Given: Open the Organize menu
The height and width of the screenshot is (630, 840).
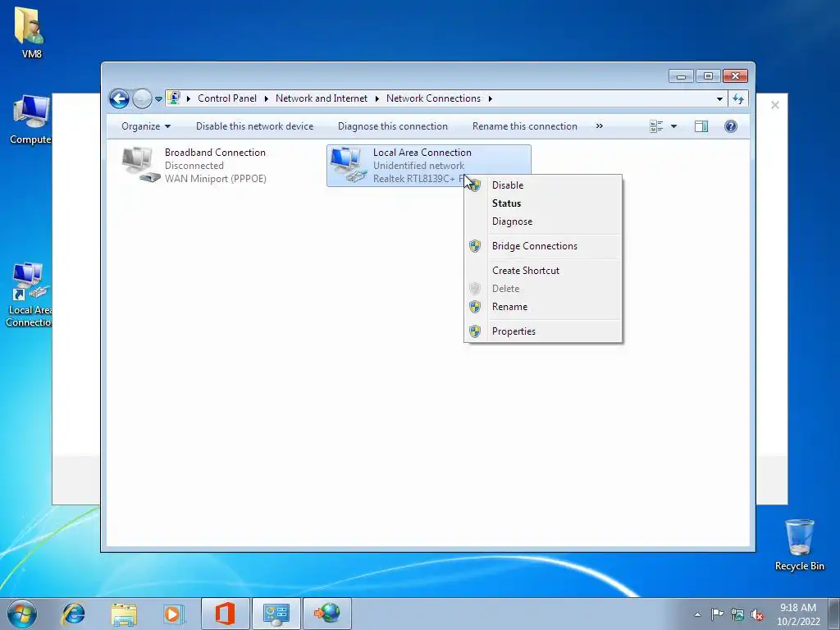Looking at the screenshot, I should 146,126.
